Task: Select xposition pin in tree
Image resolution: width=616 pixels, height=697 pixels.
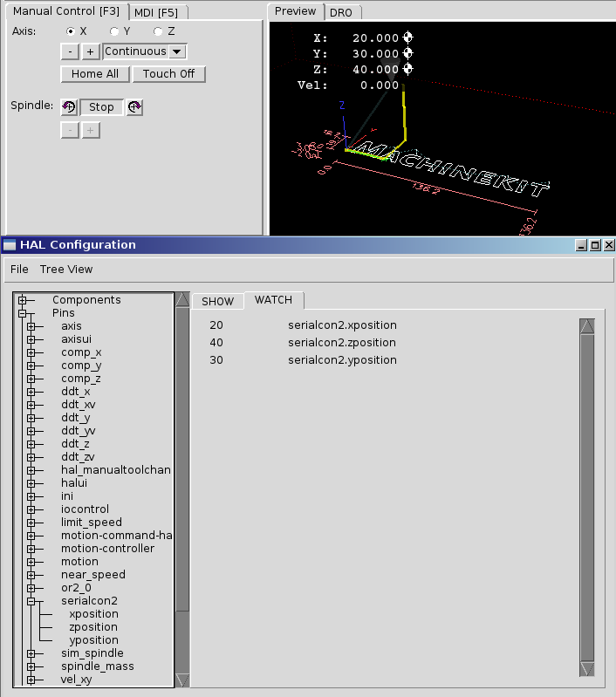Action: click(x=94, y=614)
